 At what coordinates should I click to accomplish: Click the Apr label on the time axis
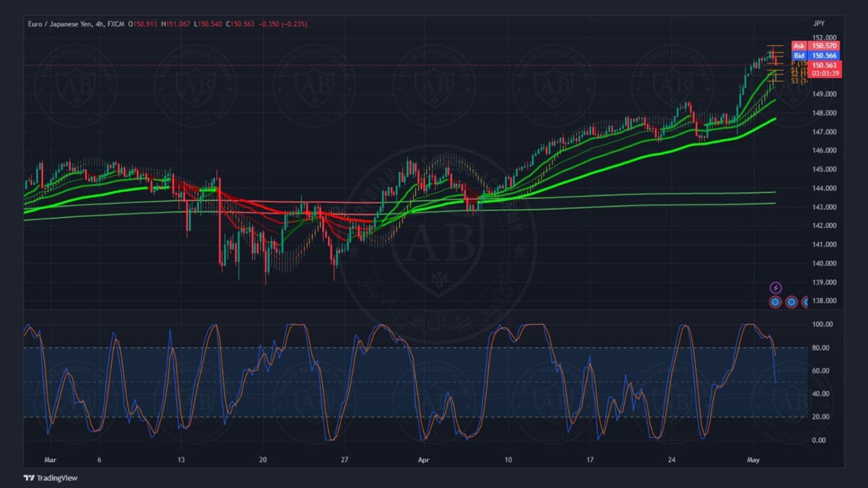tap(424, 460)
